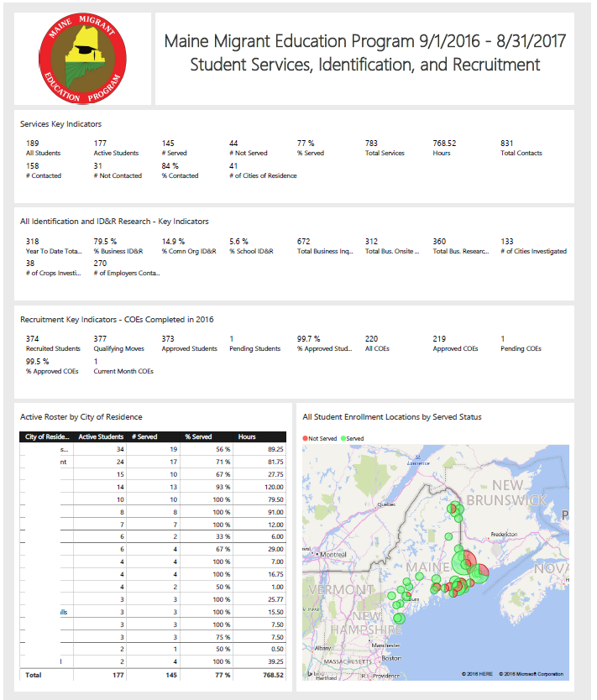Select the 133 # of Cities Investigated card
Screen dimensions: 597x700
point(533,246)
